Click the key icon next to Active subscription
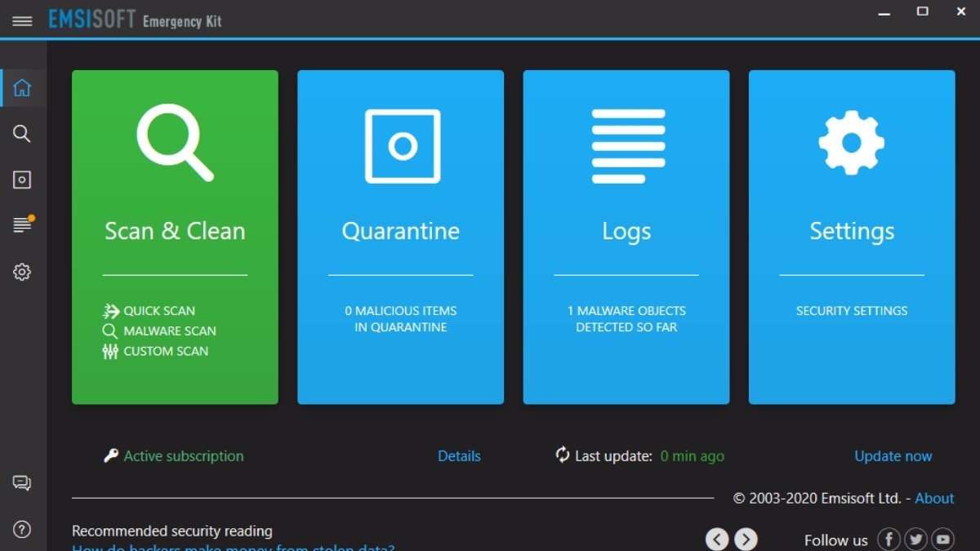The height and width of the screenshot is (551, 980). [x=111, y=455]
